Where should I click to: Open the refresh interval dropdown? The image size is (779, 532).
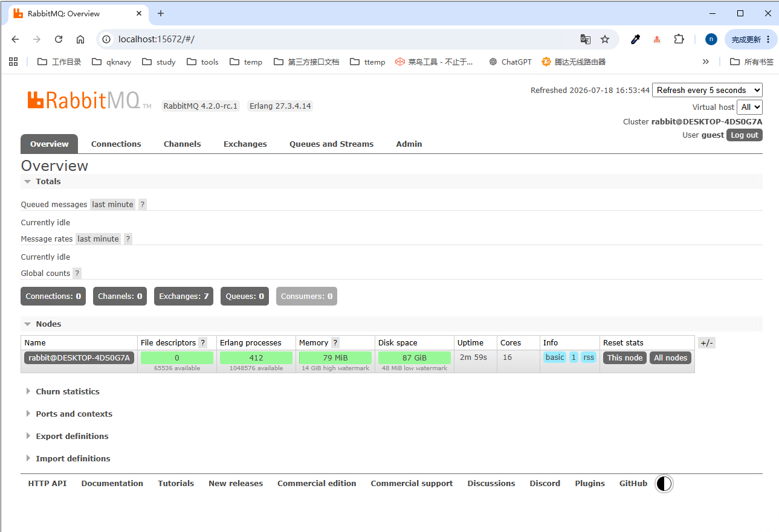pyautogui.click(x=707, y=90)
